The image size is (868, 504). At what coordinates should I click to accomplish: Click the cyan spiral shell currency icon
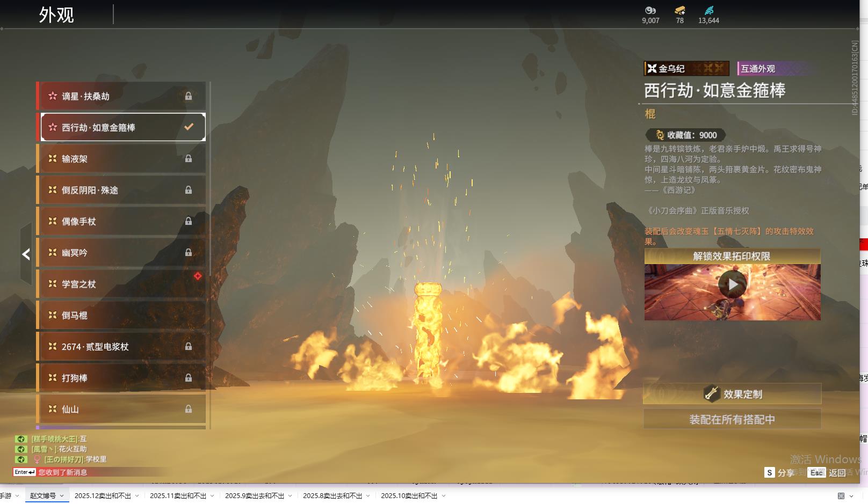tap(708, 10)
